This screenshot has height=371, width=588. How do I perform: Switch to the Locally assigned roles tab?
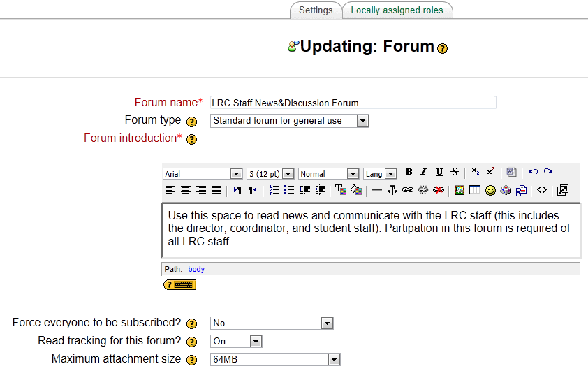click(397, 10)
